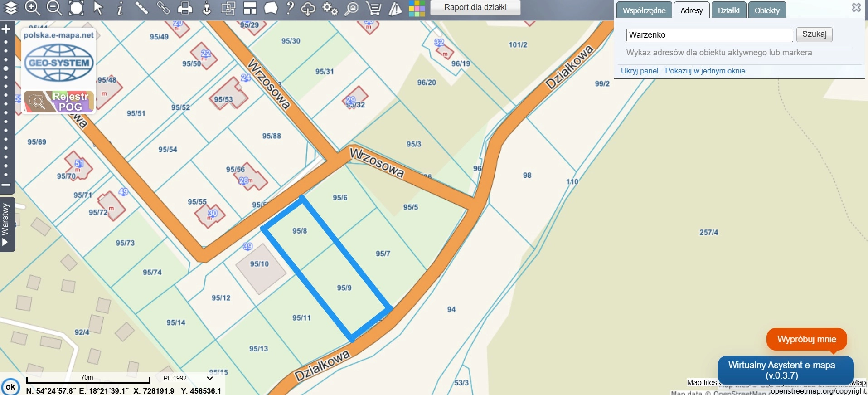
Task: Click the Raport dla działki button
Action: tap(475, 8)
